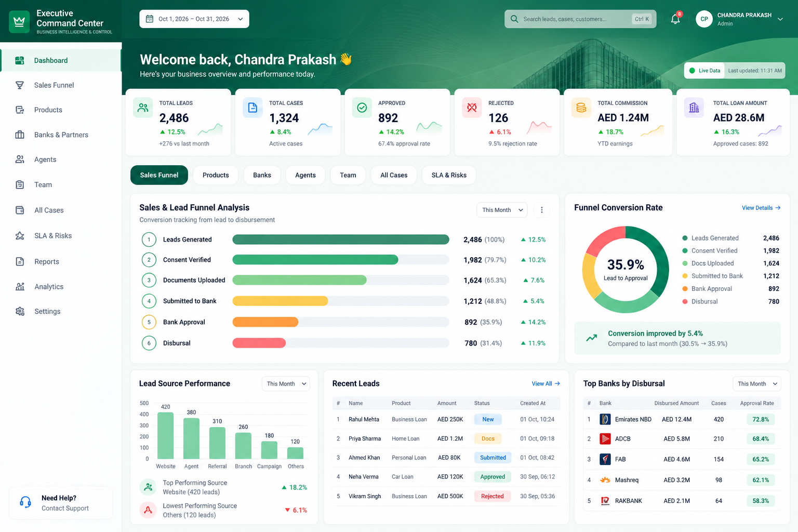
Task: Expand the date range Oct 1–Oct 31 picker
Action: click(194, 19)
